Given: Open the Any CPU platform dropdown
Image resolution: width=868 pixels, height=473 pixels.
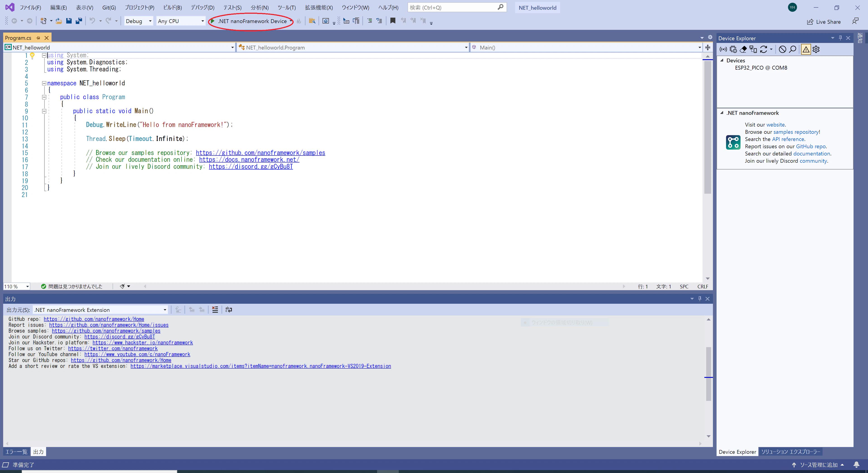Looking at the screenshot, I should point(181,21).
